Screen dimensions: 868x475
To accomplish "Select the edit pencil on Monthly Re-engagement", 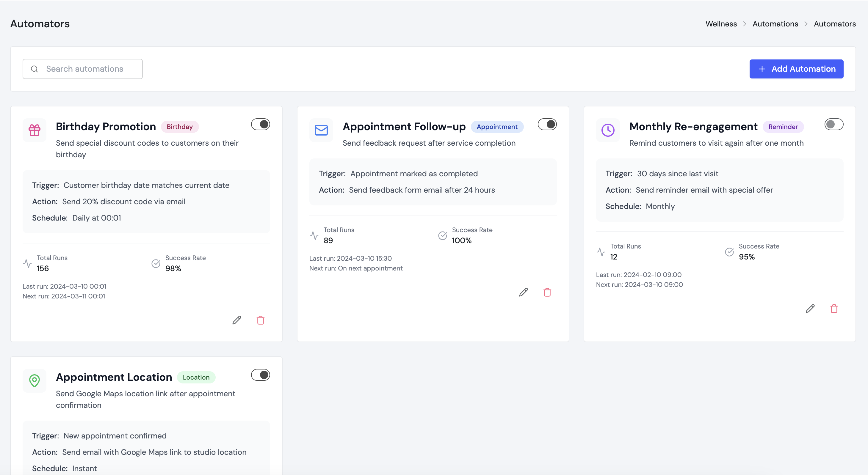I will click(810, 308).
